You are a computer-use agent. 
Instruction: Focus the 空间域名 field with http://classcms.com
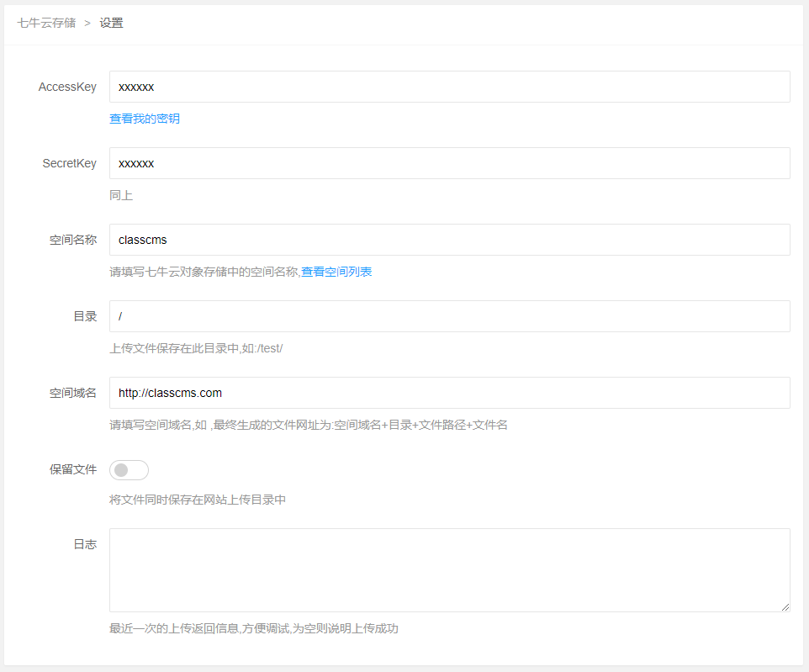pyautogui.click(x=449, y=393)
